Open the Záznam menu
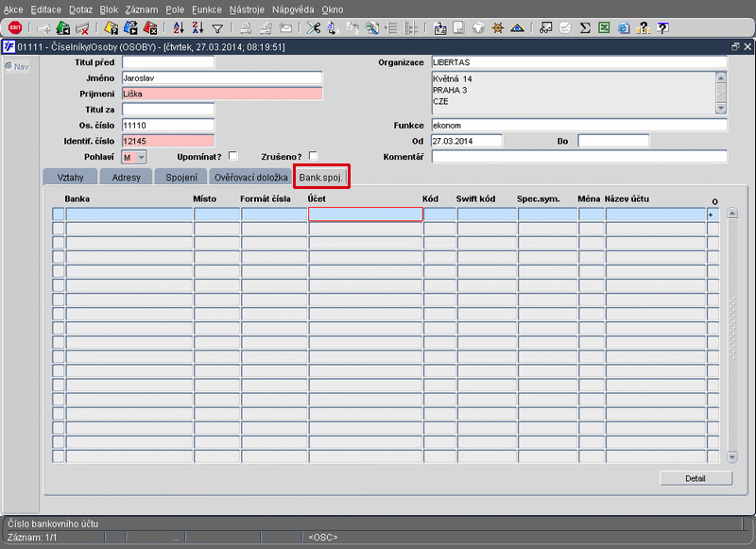 tap(142, 9)
